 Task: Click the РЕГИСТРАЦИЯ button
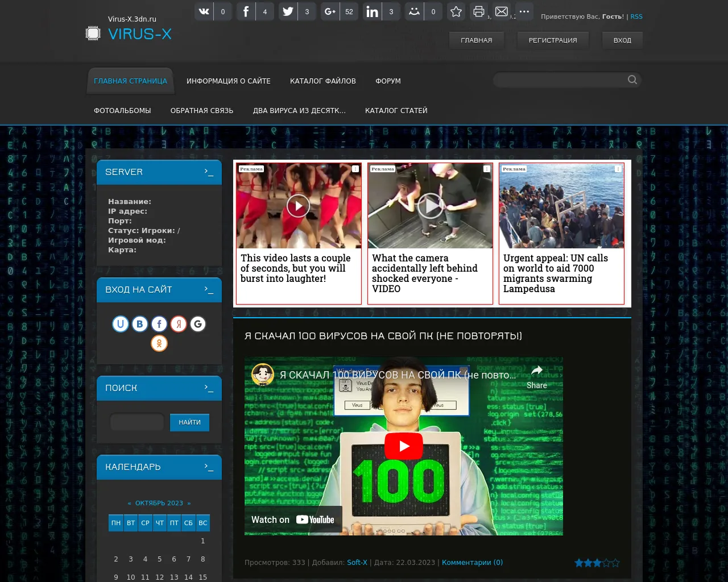(x=553, y=40)
